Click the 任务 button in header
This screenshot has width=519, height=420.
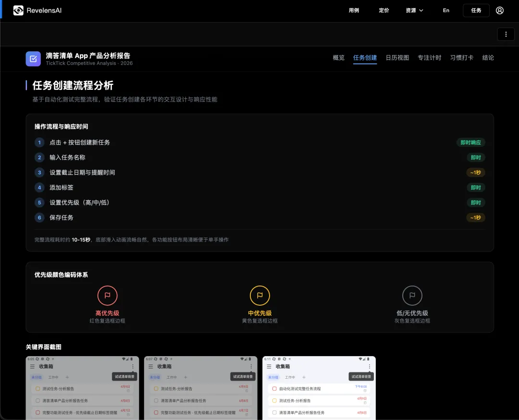(x=476, y=11)
